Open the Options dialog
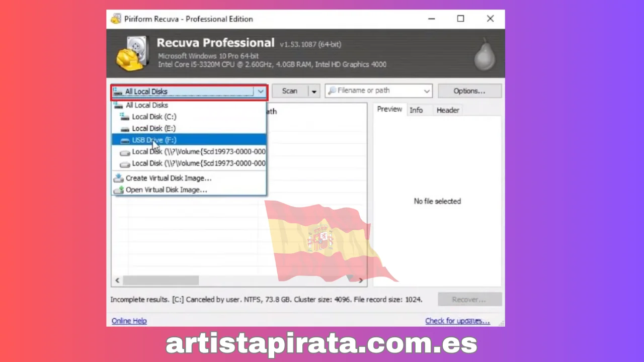The width and height of the screenshot is (644, 362). point(469,91)
